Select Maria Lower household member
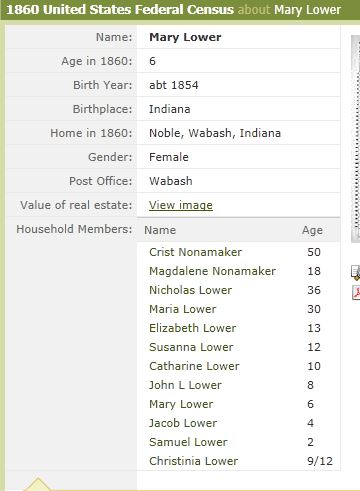The image size is (360, 491). tap(183, 309)
